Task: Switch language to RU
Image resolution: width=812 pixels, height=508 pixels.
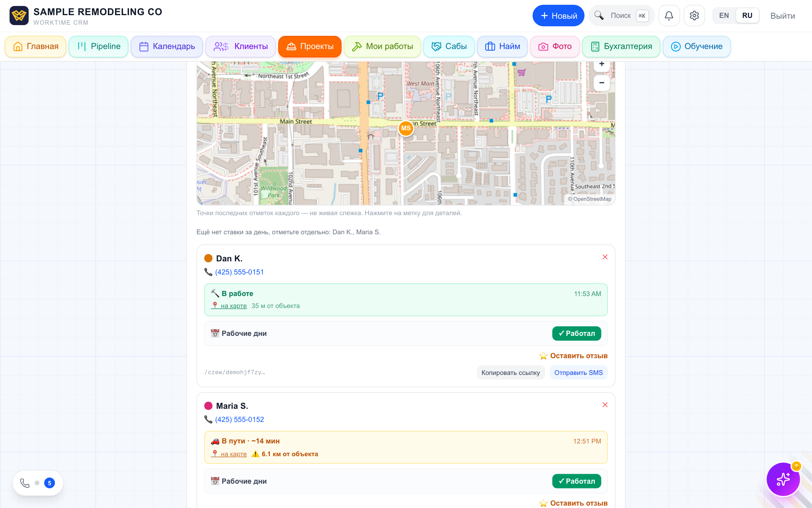Action: (x=747, y=16)
